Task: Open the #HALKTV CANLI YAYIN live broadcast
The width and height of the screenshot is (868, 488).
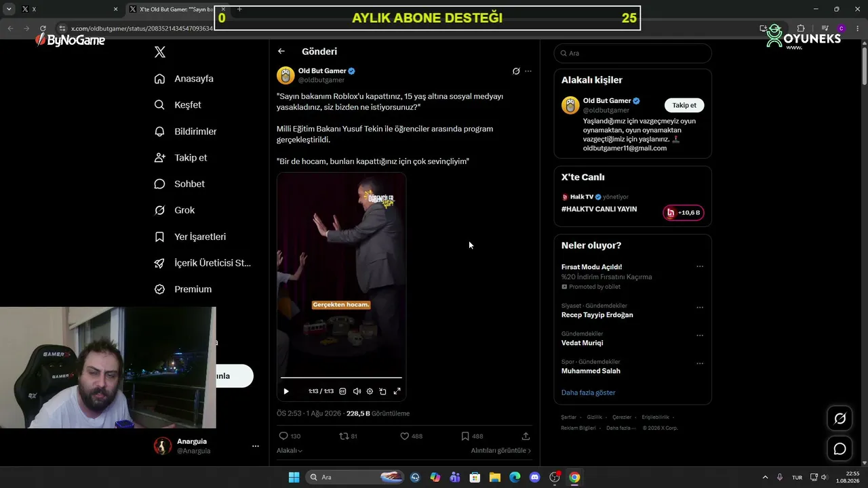Action: click(599, 209)
